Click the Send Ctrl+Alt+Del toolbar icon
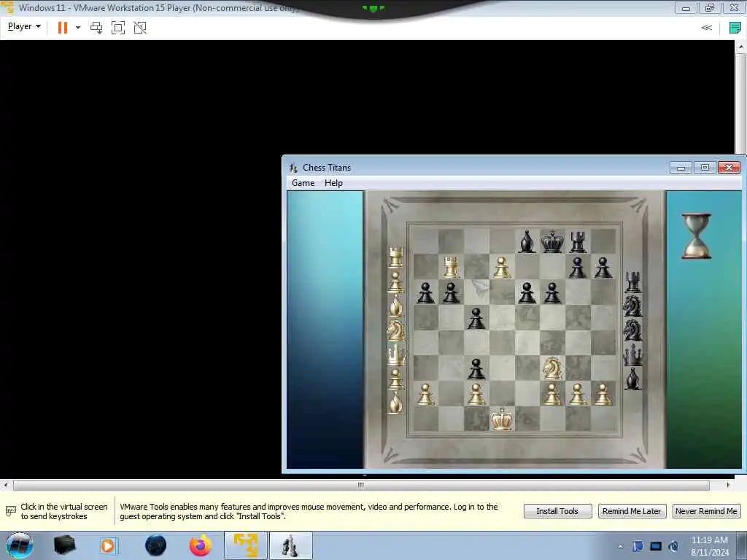Viewport: 747px width, 560px height. 96,28
